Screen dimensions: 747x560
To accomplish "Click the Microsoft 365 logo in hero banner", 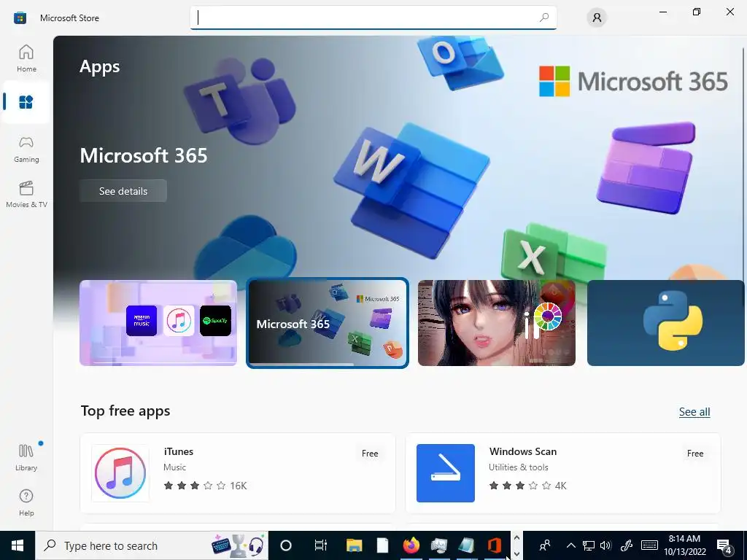I will tap(634, 82).
